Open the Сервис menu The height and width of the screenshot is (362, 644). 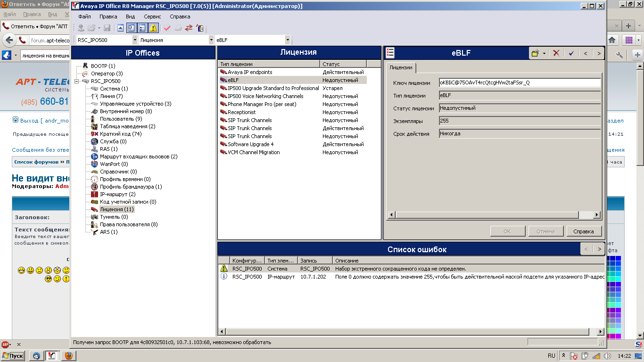(152, 16)
